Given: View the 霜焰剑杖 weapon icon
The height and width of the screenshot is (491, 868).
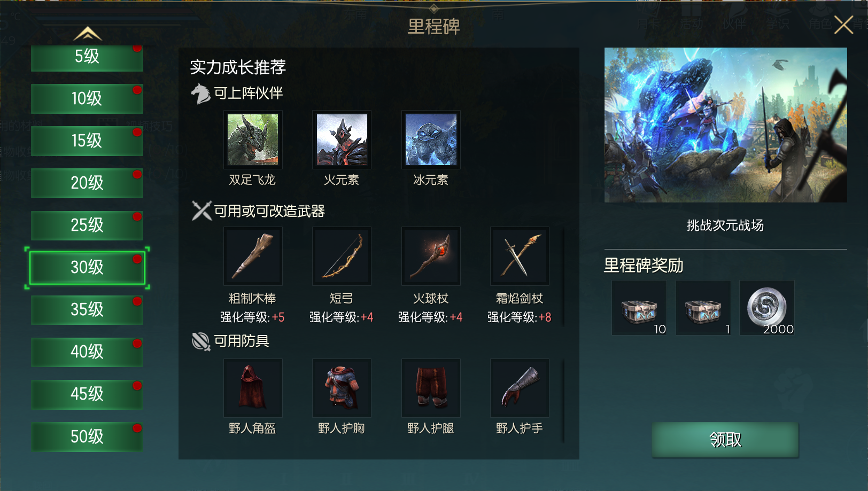Looking at the screenshot, I should (x=520, y=256).
